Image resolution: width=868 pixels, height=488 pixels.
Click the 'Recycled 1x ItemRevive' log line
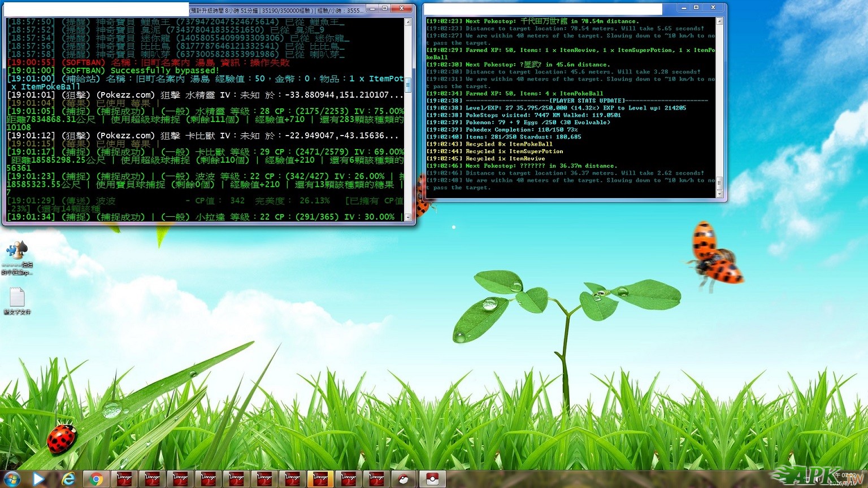coord(485,159)
